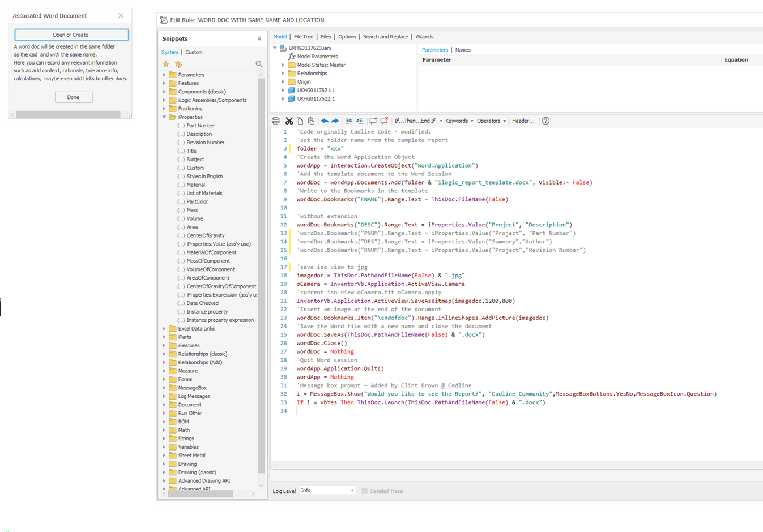This screenshot has width=763, height=532.
Task: Click the Edit Rule window title icon
Action: point(164,20)
